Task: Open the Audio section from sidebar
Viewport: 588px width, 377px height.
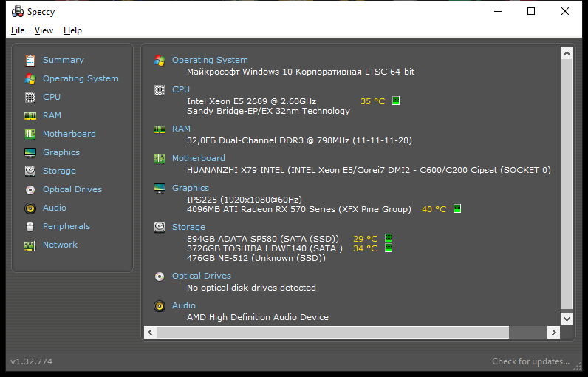Action: click(55, 208)
